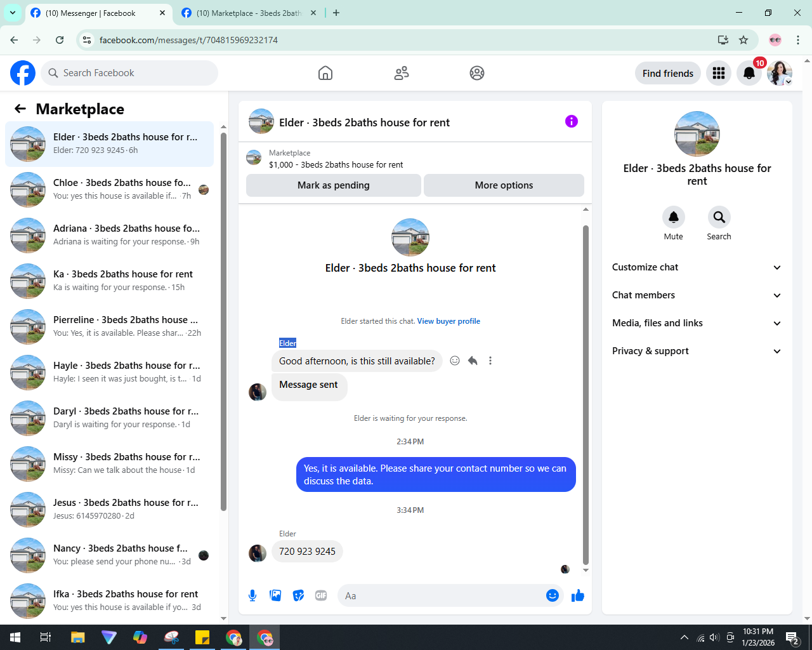The image size is (812, 650).
Task: Choose a GIF from GIF icon
Action: coord(321,595)
